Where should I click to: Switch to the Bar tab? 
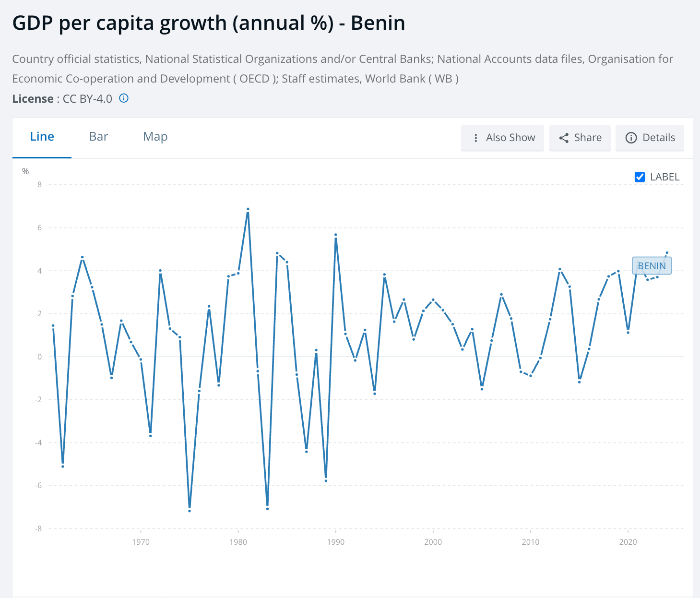[98, 137]
